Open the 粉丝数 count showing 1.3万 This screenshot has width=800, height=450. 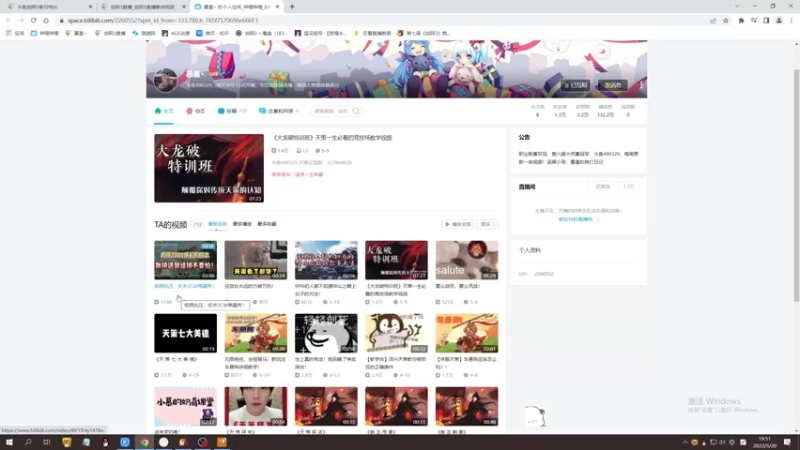pos(560,111)
